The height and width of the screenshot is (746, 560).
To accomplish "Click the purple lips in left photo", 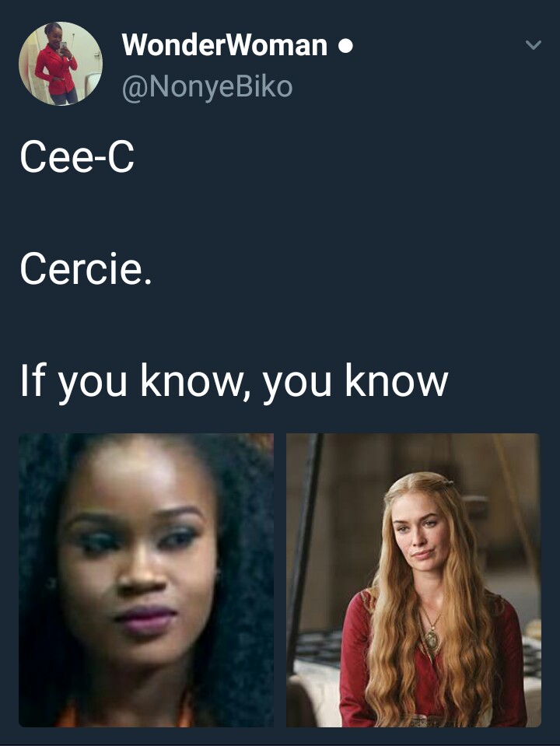I will coord(145,618).
